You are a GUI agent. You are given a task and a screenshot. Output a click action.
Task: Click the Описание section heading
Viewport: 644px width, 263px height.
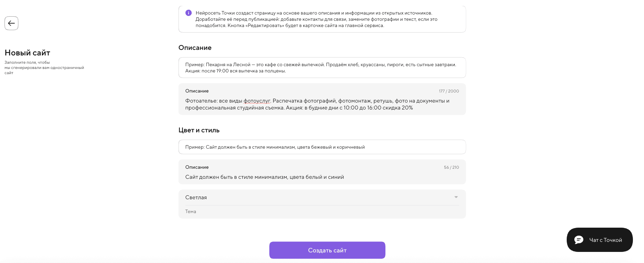click(195, 48)
